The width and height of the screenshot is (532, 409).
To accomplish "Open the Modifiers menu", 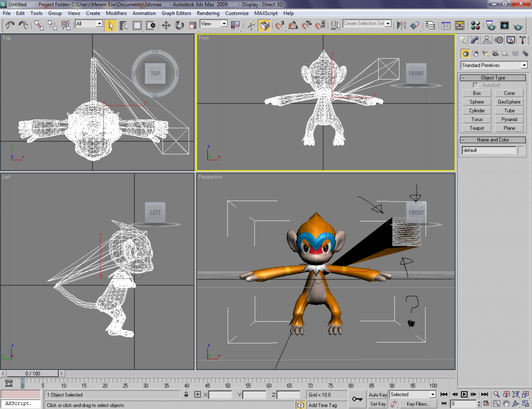I will pyautogui.click(x=116, y=13).
